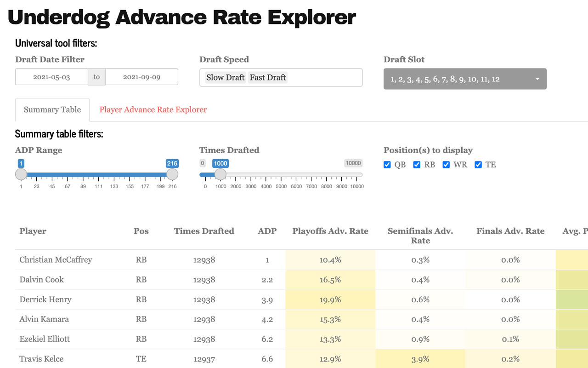Sort by the ADP column header
This screenshot has width=588, height=368.
[x=267, y=231]
